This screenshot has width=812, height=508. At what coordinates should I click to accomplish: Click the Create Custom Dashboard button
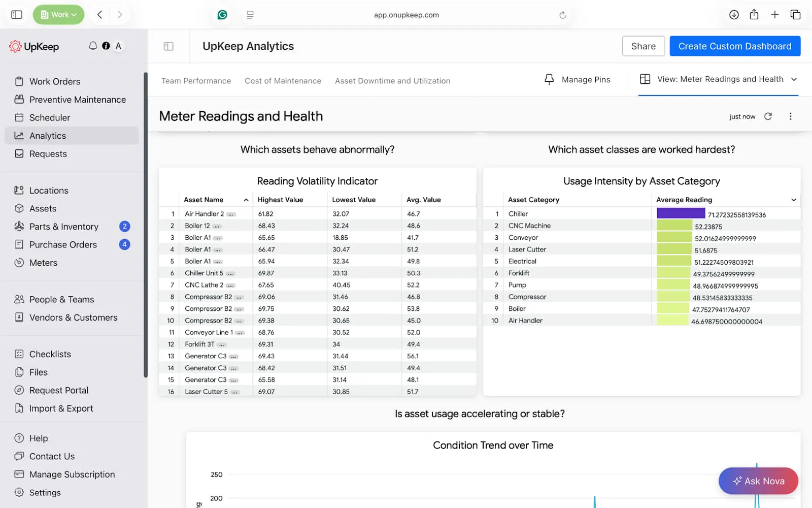click(x=734, y=46)
